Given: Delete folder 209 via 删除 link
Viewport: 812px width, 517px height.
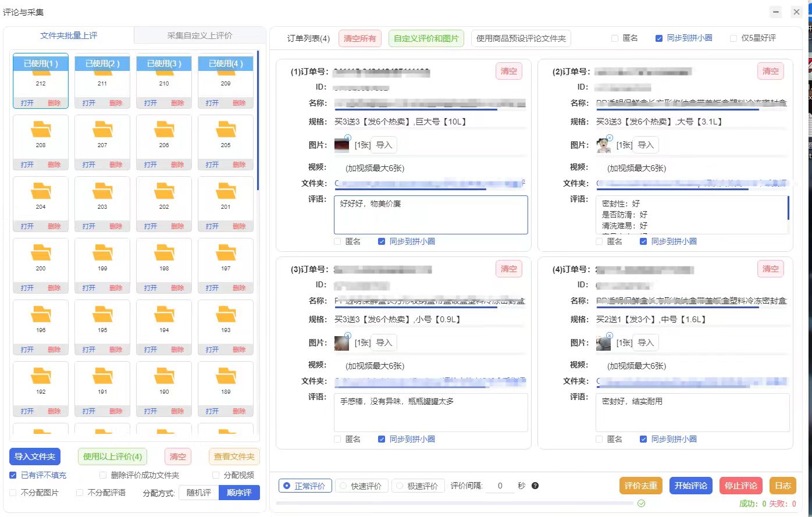Looking at the screenshot, I should [x=239, y=103].
